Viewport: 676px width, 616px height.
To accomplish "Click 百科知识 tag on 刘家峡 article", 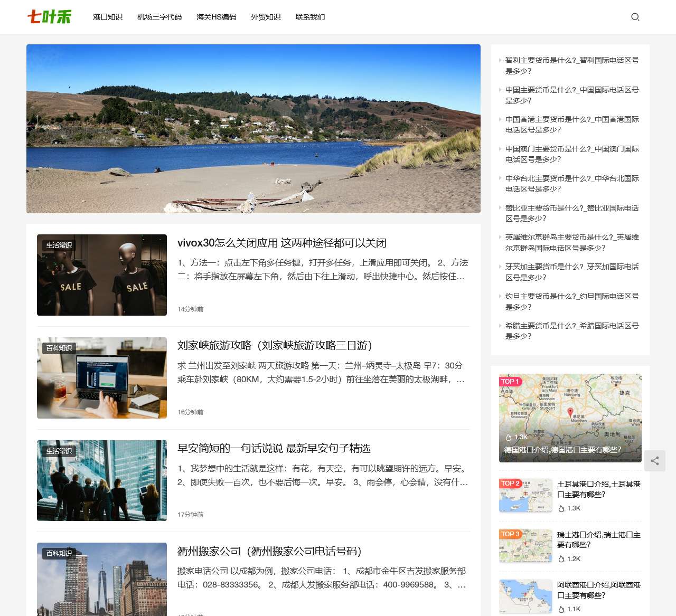I will (x=59, y=348).
